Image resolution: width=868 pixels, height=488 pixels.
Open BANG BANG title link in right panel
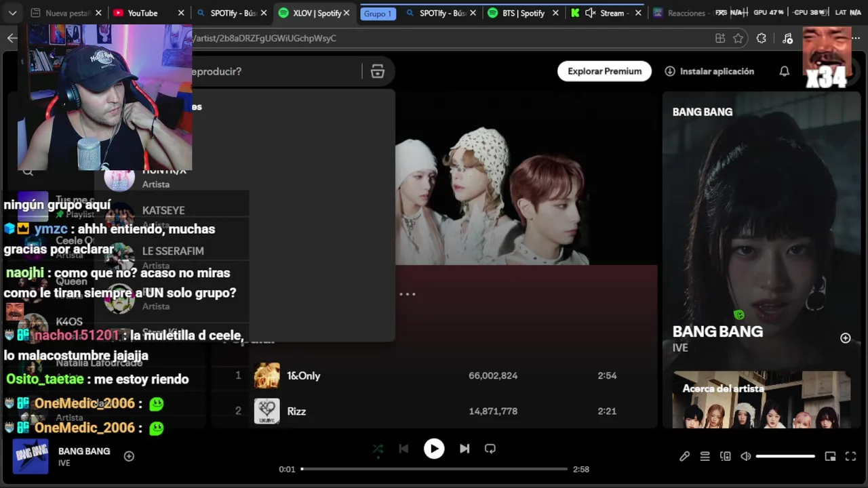click(x=717, y=331)
